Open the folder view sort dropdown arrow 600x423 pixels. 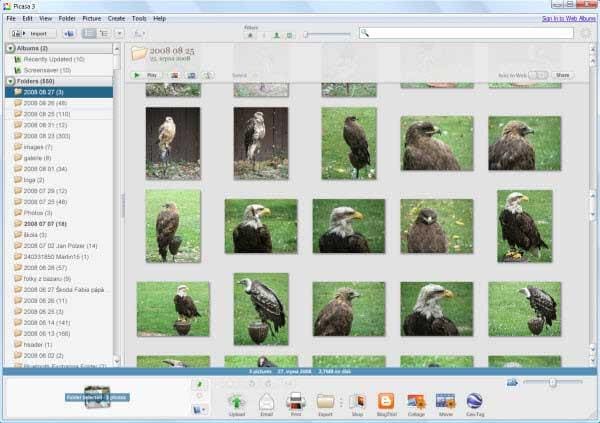click(119, 34)
